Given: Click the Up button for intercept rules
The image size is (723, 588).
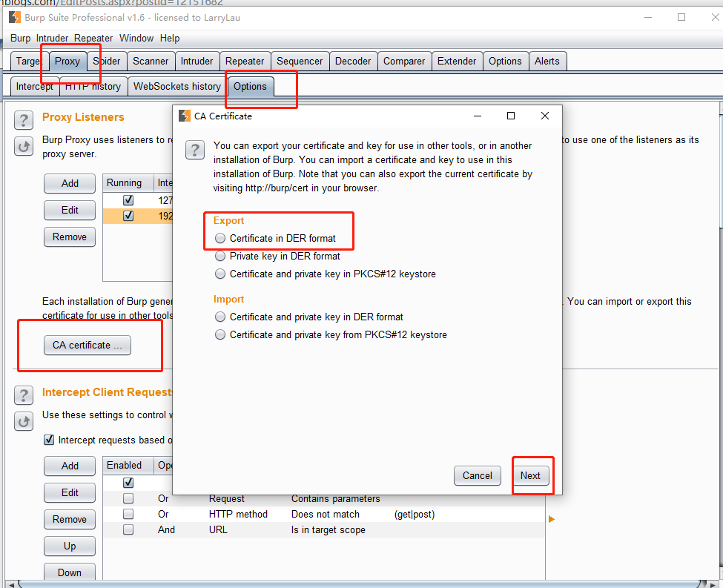Looking at the screenshot, I should (x=70, y=546).
